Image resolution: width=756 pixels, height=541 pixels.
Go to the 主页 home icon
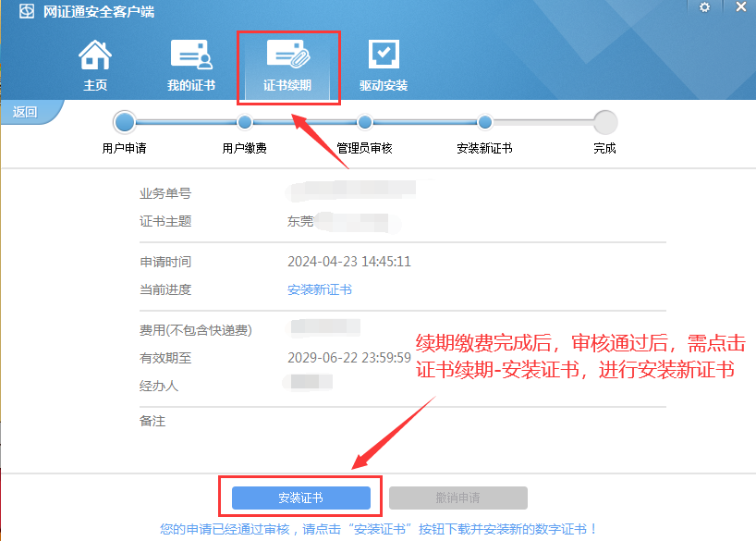[95, 56]
